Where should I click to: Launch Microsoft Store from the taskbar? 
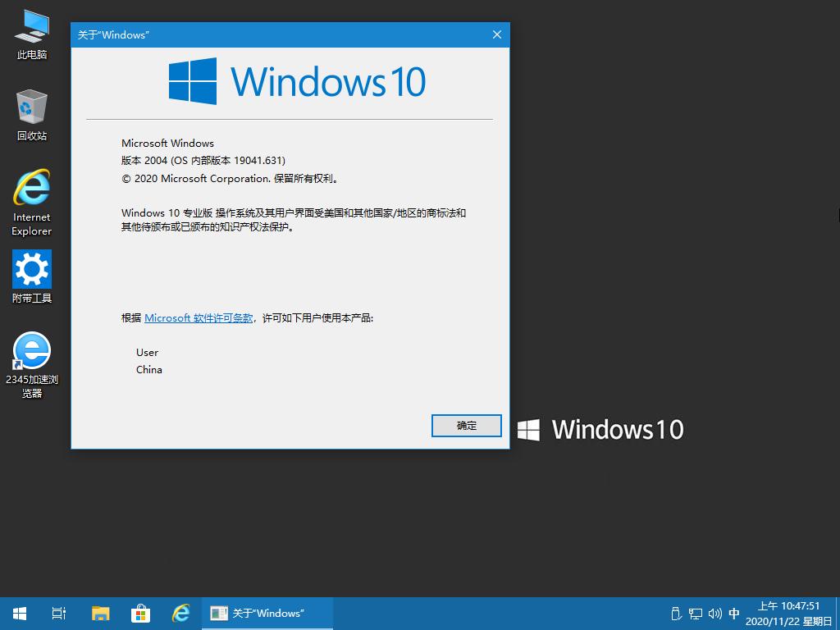140,614
